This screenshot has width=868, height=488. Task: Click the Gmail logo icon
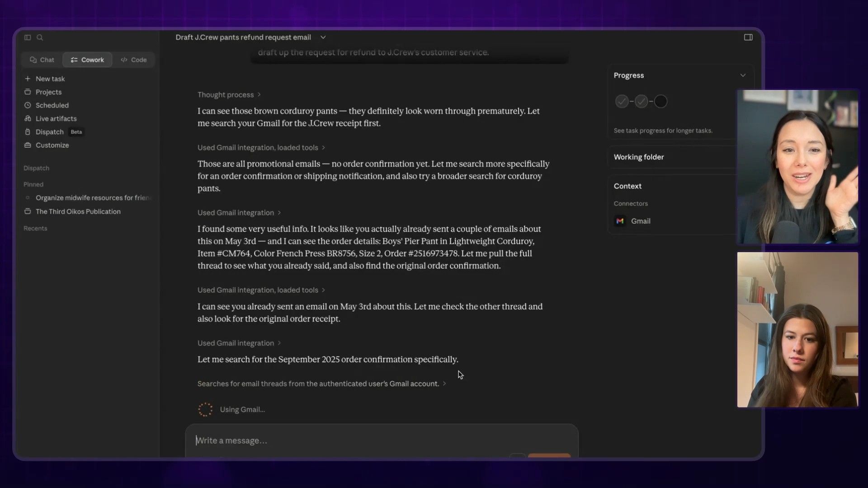pos(620,221)
